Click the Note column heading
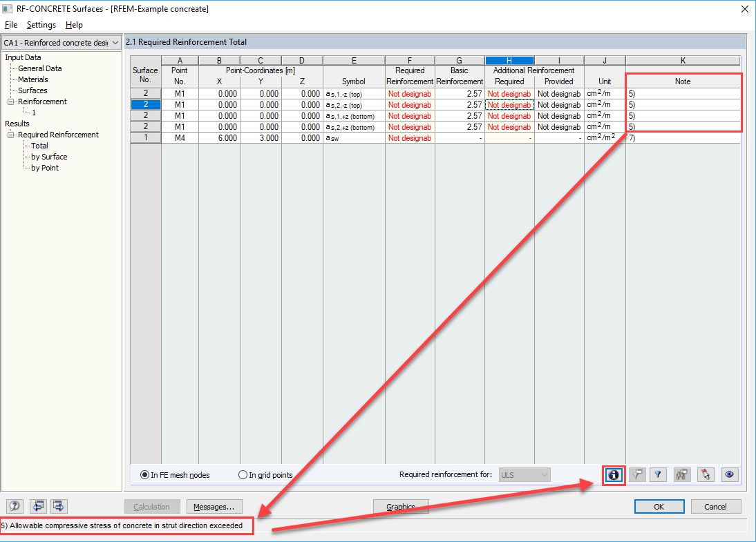756x542 pixels. pyautogui.click(x=683, y=81)
